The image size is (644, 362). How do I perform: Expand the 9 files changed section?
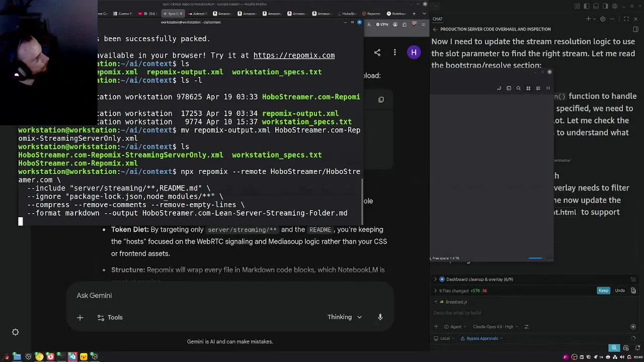(x=435, y=291)
